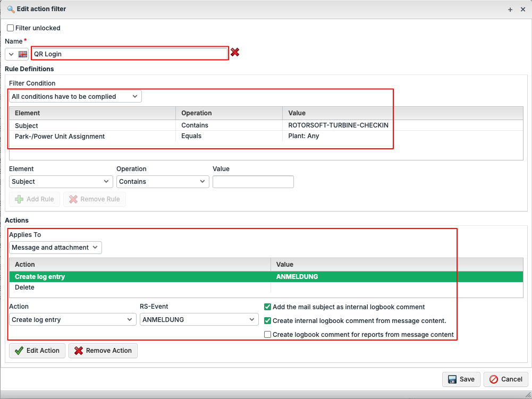This screenshot has width=532, height=399.
Task: Click the UK flag language icon
Action: [x=23, y=54]
